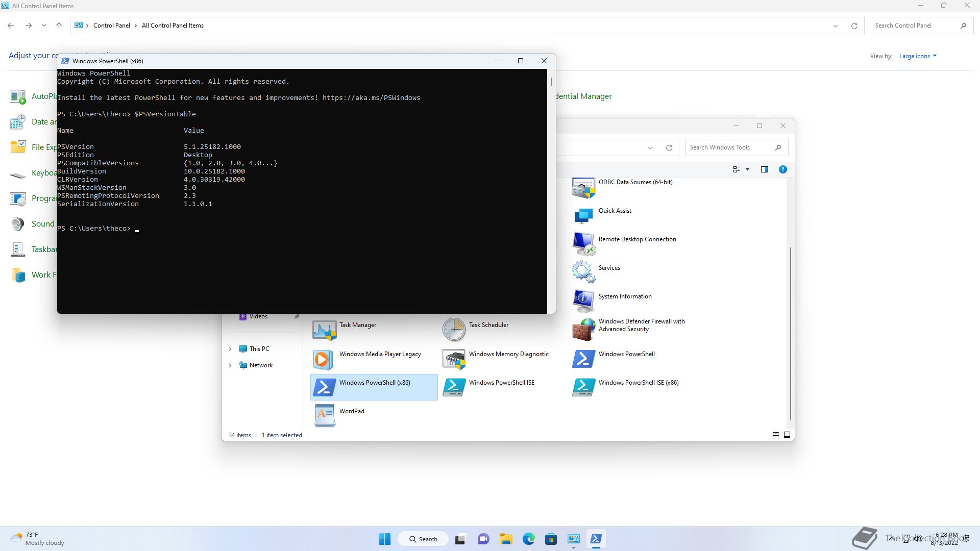Screen dimensions: 980x551
Task: Open the Task Scheduler clock icon
Action: point(454,330)
